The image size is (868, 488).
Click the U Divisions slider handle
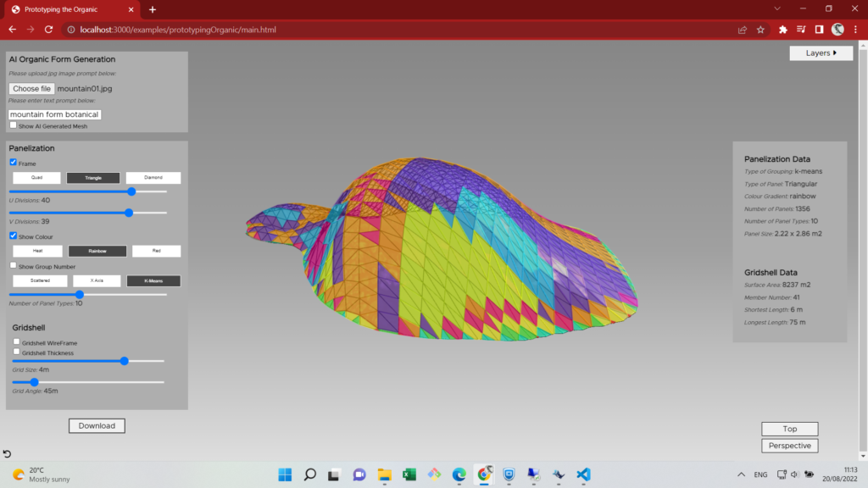pos(131,191)
